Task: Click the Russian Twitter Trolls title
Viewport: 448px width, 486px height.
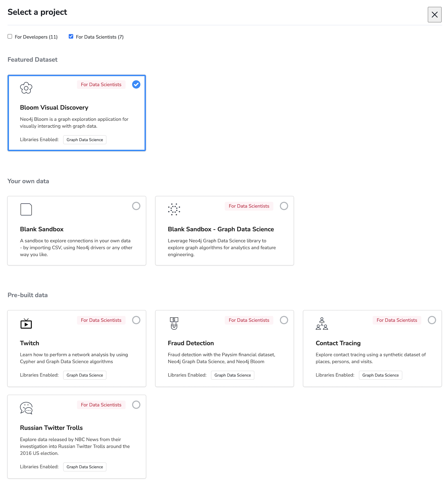Action: (51, 428)
